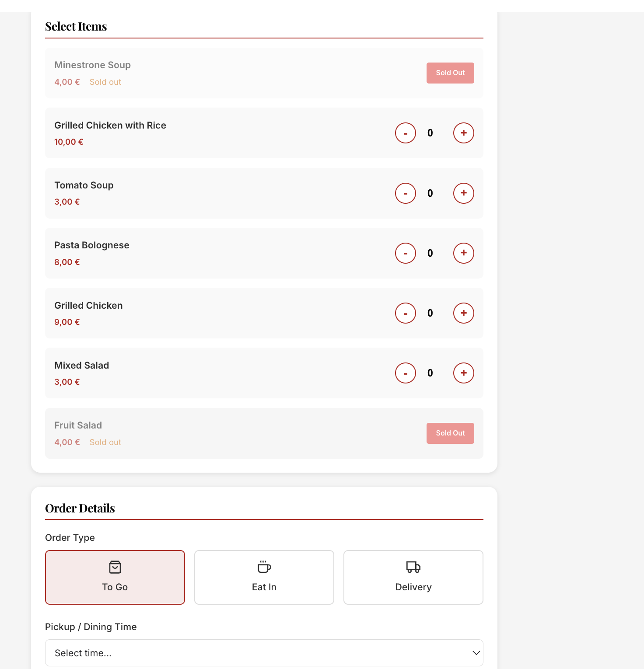The width and height of the screenshot is (644, 669).
Task: Click the Grilled Chicken quantity counter
Action: pos(430,313)
